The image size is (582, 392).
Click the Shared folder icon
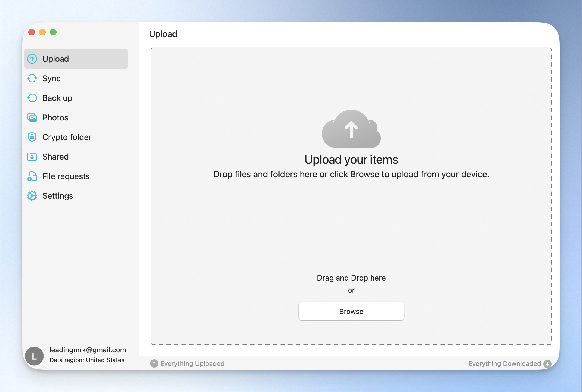click(32, 157)
